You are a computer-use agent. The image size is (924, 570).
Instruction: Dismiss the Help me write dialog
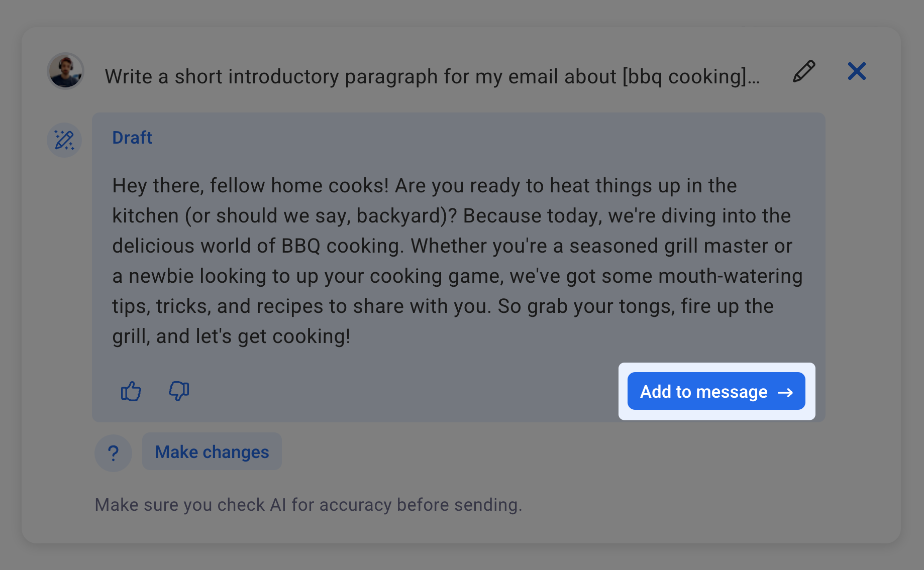857,71
